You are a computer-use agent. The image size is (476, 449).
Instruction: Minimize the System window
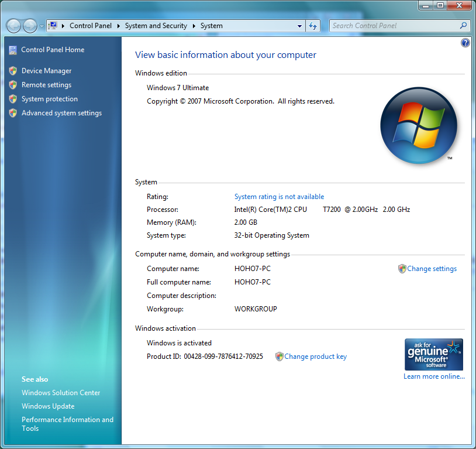[426, 5]
